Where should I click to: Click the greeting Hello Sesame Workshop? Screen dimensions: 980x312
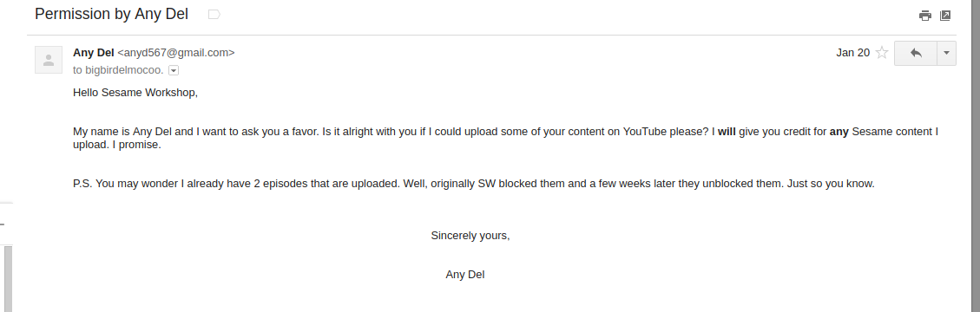tap(135, 93)
